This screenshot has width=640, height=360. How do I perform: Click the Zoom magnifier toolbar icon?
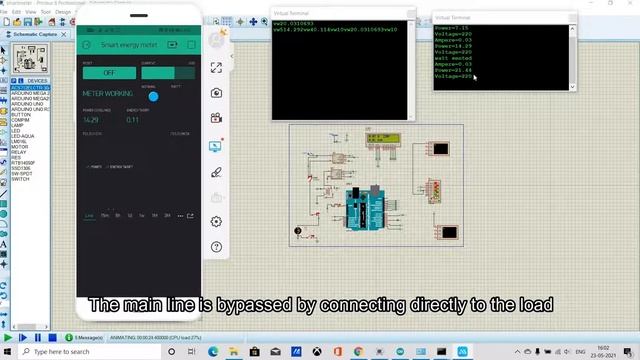(x=264, y=22)
